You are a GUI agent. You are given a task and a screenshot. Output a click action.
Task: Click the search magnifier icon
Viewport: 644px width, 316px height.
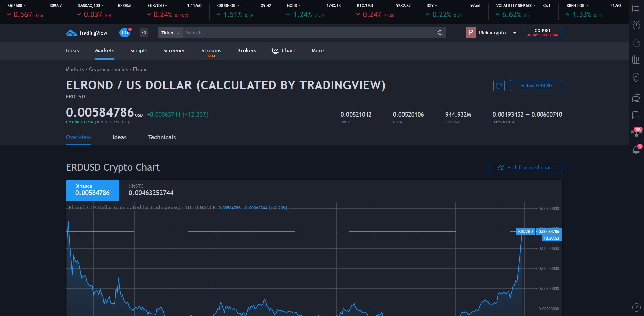(x=440, y=33)
